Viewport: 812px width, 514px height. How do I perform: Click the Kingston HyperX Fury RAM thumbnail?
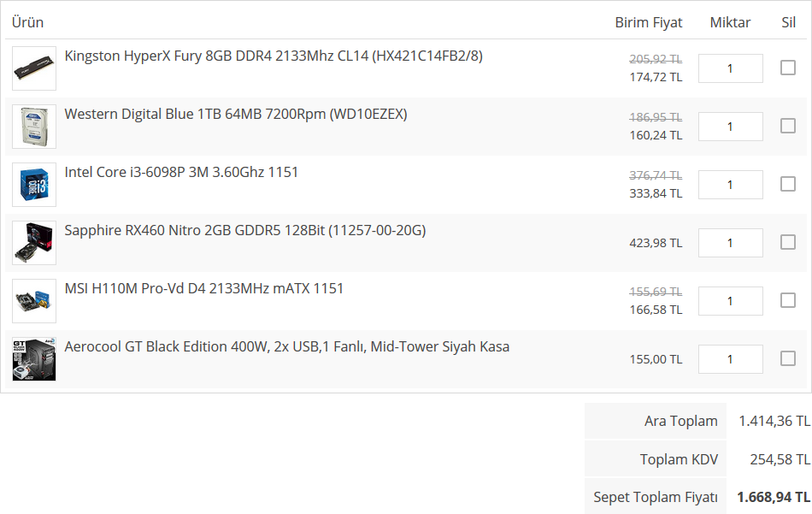click(34, 68)
